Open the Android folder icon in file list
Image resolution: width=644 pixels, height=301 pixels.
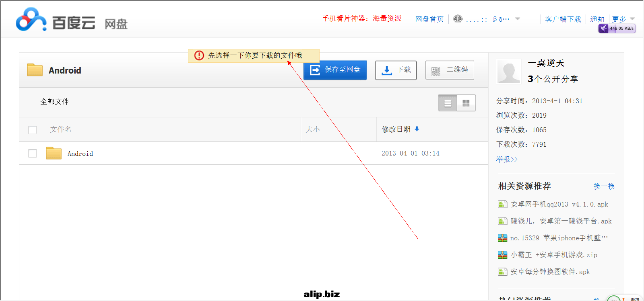pos(54,153)
